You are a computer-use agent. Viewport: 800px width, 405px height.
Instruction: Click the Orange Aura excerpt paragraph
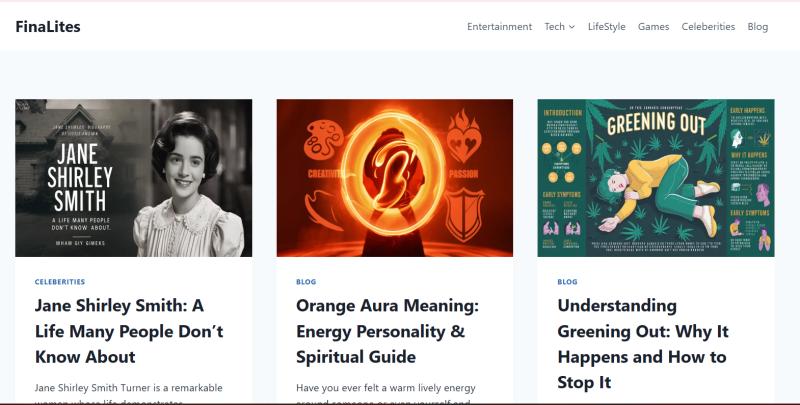(385, 388)
